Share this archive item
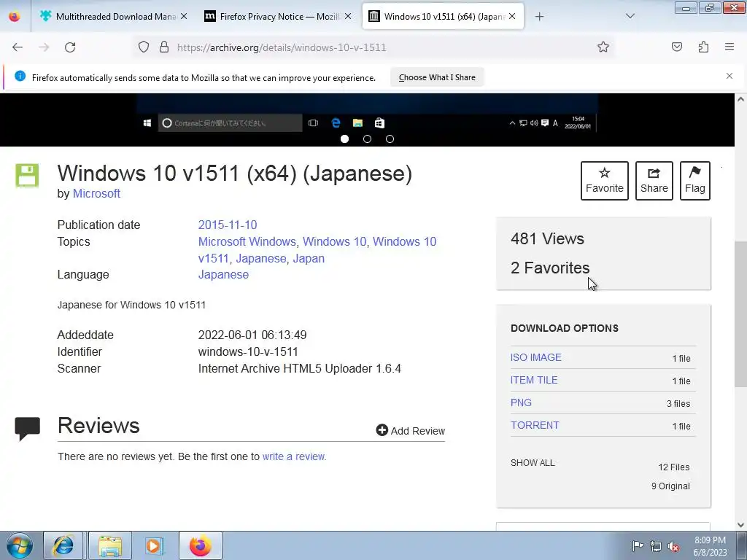The height and width of the screenshot is (560, 747). 654,181
